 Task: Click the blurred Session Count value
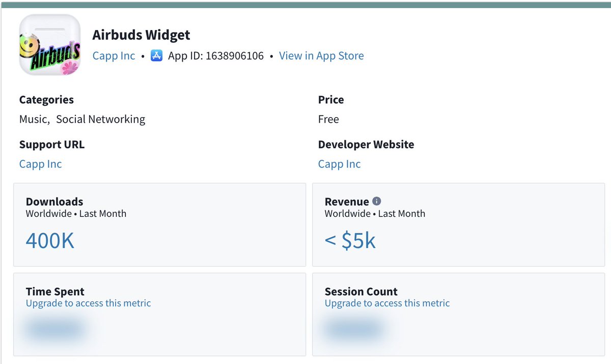tap(353, 329)
